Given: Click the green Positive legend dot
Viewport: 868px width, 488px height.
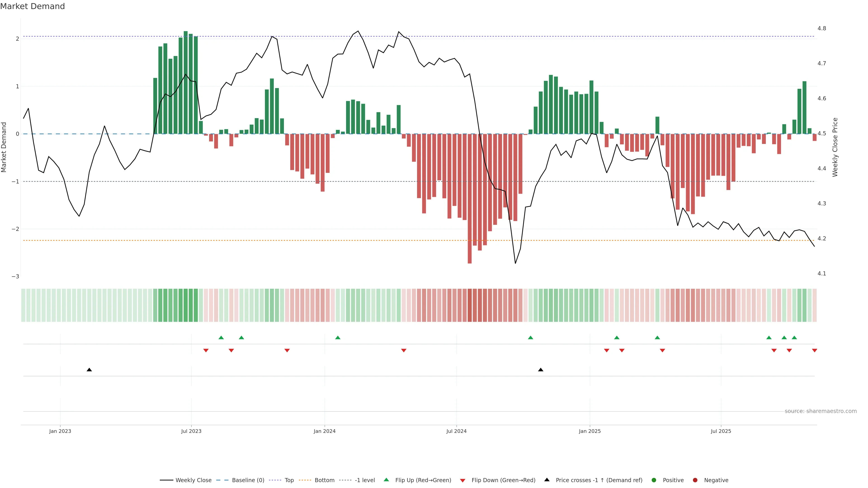Looking at the screenshot, I should click(x=654, y=480).
